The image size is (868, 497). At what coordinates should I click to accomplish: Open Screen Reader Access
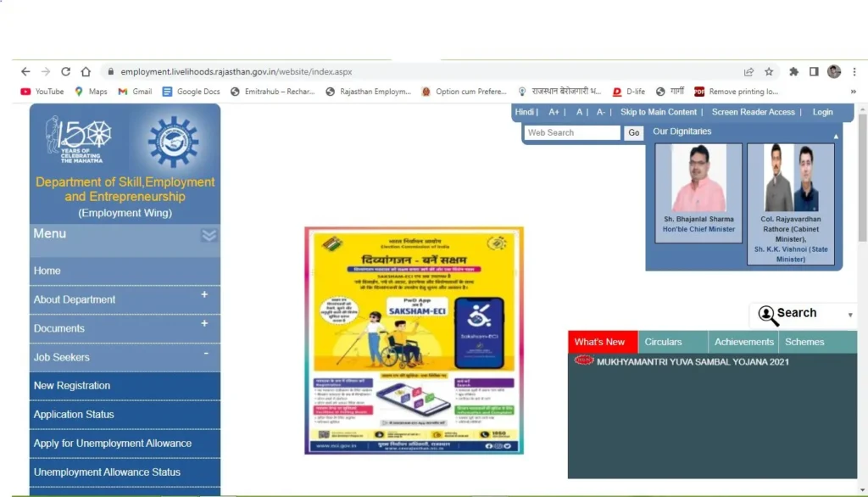click(x=753, y=112)
